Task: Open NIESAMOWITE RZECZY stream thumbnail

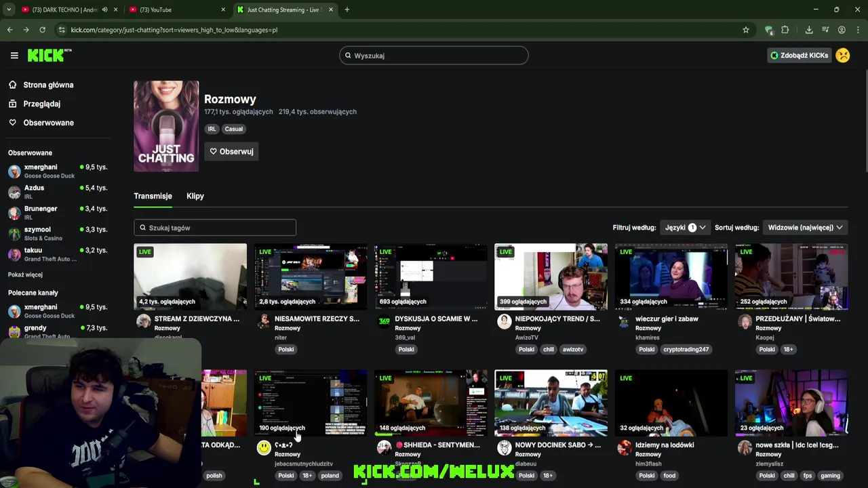Action: 311,277
